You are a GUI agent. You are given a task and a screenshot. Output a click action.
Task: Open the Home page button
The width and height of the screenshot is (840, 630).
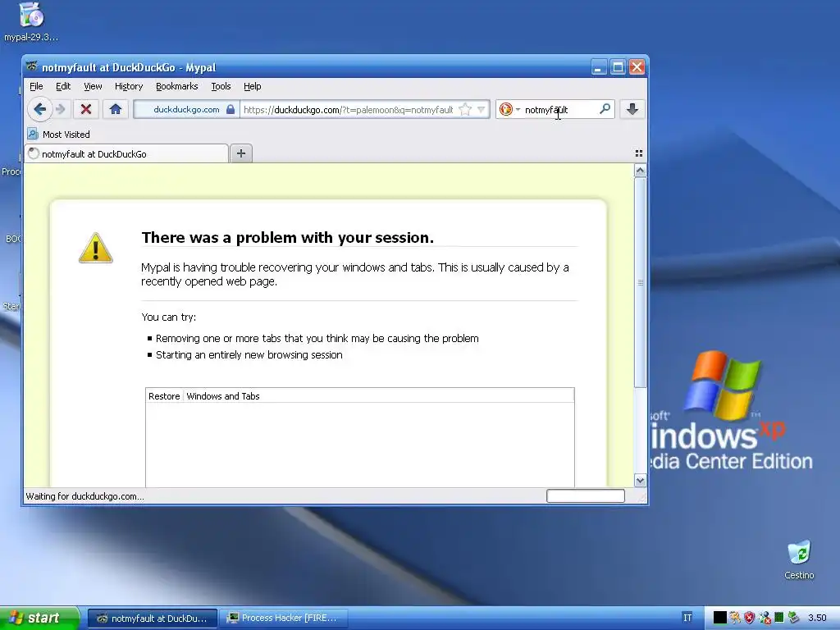click(x=115, y=109)
